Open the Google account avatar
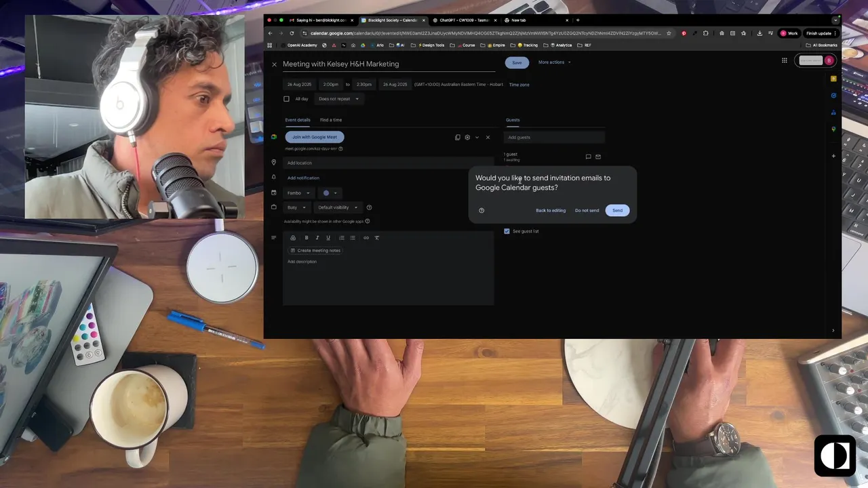This screenshot has height=488, width=868. click(829, 60)
